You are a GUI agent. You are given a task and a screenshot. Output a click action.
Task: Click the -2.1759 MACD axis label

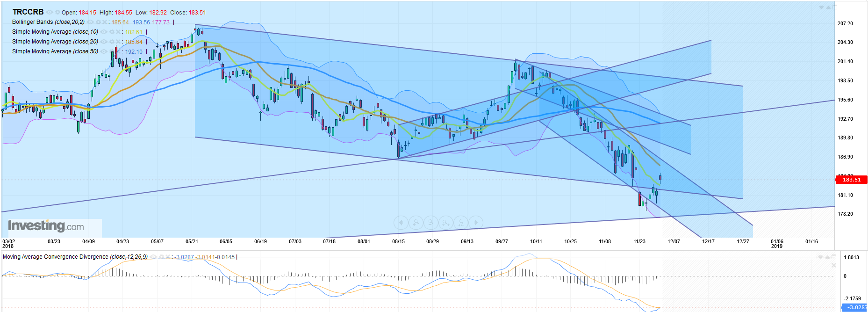tap(852, 298)
